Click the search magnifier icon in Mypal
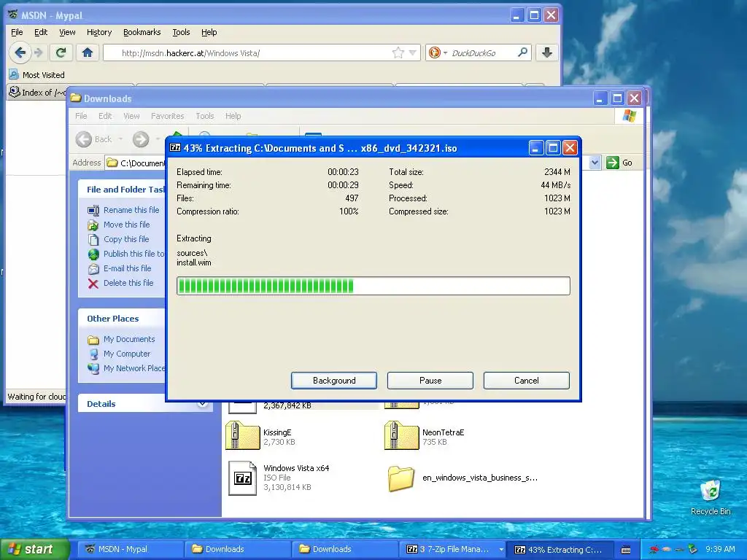 [522, 52]
